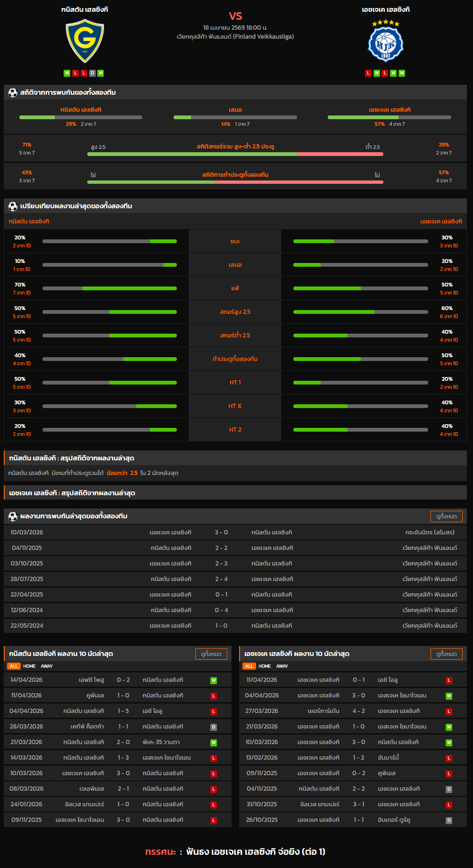The width and height of the screenshot is (473, 868).
Task: Click soccer ball icon beside recent form comparison header
Action: tap(13, 206)
